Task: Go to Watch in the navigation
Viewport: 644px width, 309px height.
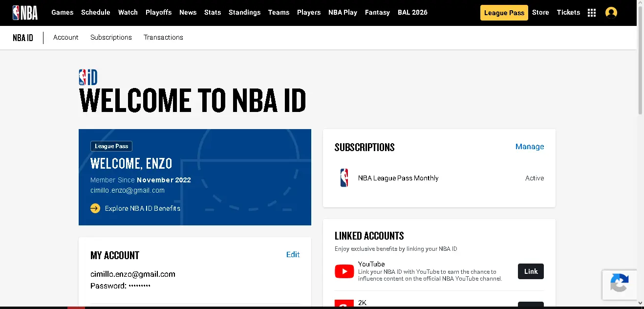Action: pos(128,12)
